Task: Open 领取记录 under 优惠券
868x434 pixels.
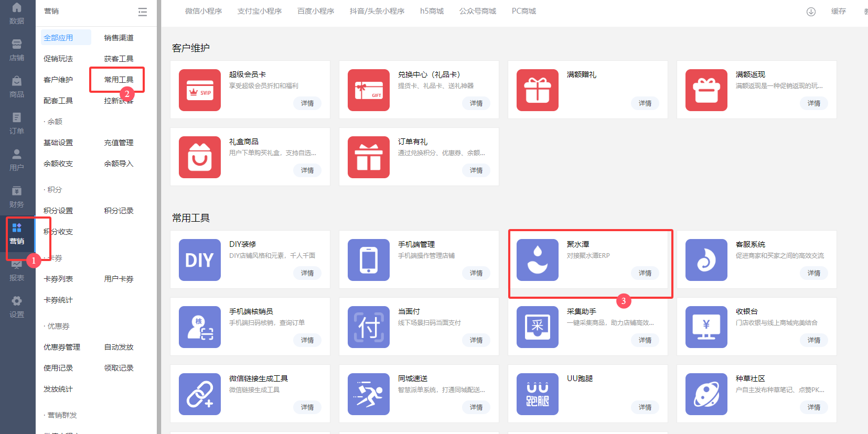Action: [119, 368]
